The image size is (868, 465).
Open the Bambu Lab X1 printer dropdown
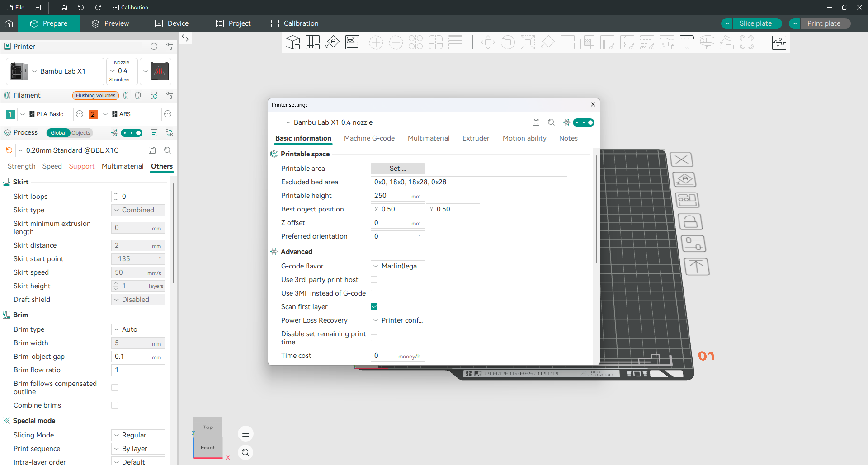pos(55,71)
